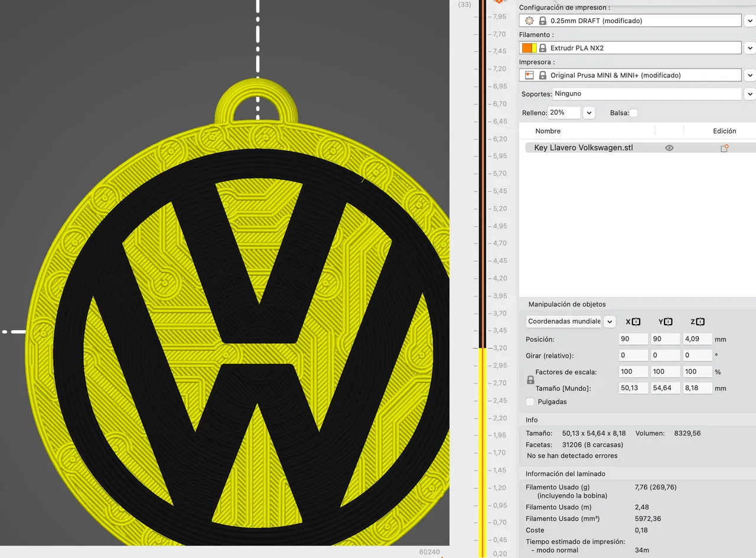Click the Manipulación de objetos section title
This screenshot has width=756, height=558.
click(567, 305)
